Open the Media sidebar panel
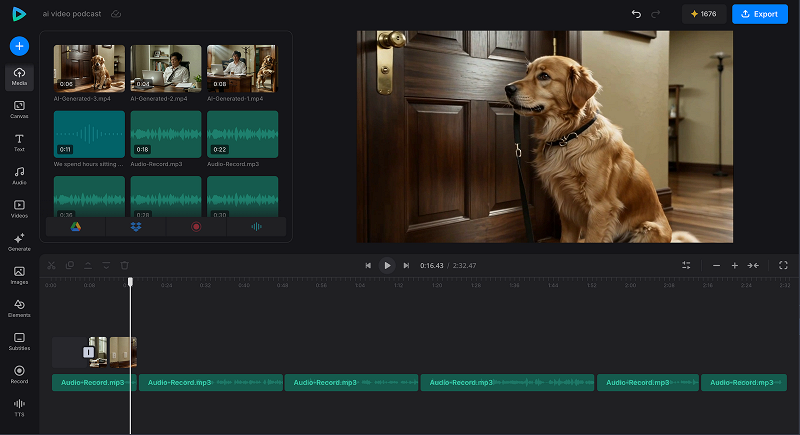This screenshot has height=435, width=800. (x=19, y=77)
